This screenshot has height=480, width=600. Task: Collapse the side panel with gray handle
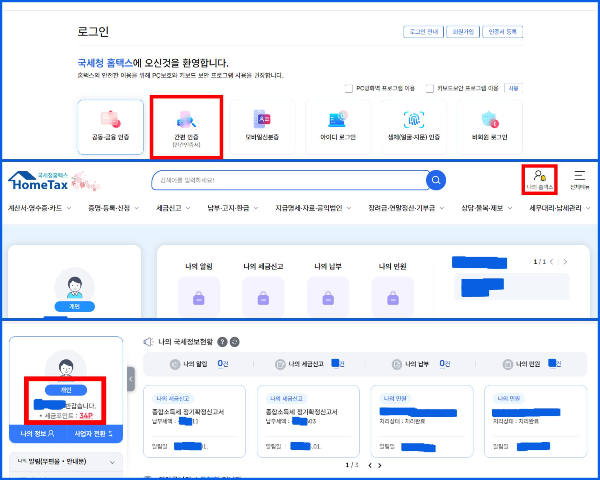pos(131,379)
